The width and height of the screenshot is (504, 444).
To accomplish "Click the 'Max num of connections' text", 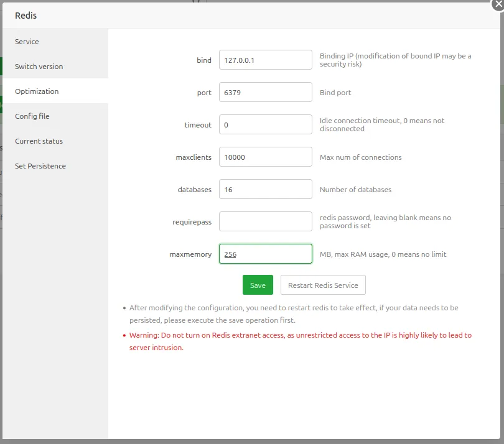I will [x=361, y=157].
